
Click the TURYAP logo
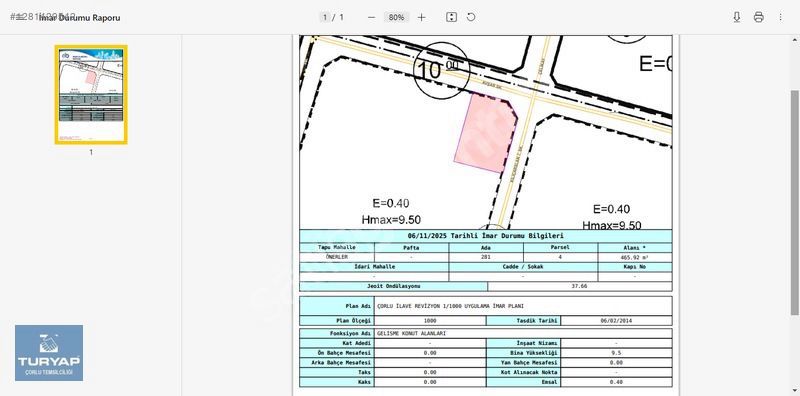[49, 353]
